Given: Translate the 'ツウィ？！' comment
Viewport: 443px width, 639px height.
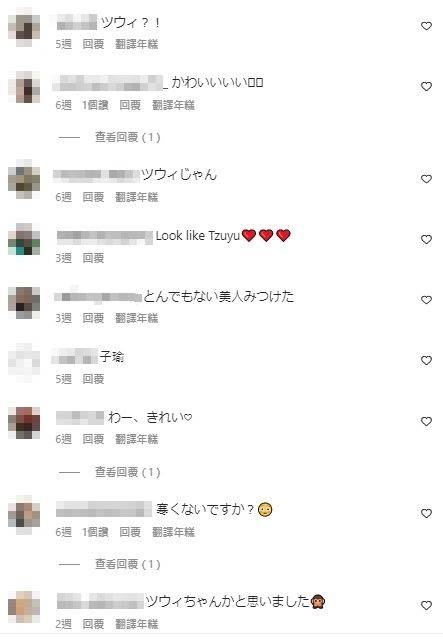Looking at the screenshot, I should pyautogui.click(x=137, y=44).
